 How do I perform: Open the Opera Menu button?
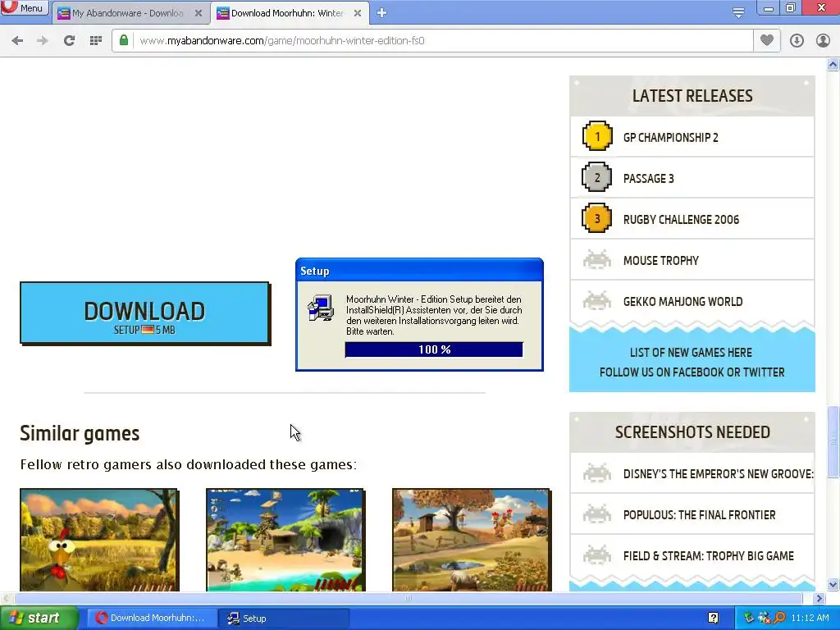point(25,7)
